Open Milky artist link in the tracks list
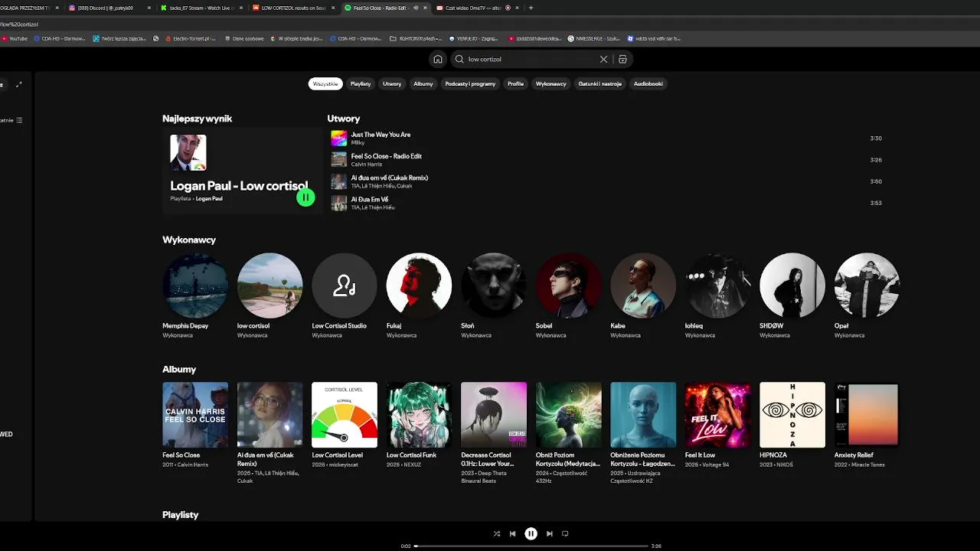980x551 pixels. click(358, 143)
